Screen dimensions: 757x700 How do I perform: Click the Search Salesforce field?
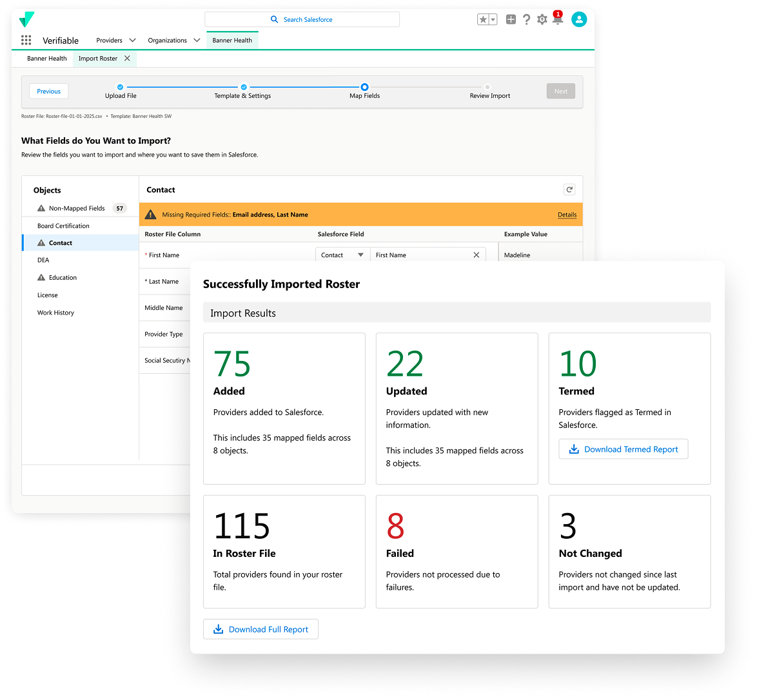(302, 19)
